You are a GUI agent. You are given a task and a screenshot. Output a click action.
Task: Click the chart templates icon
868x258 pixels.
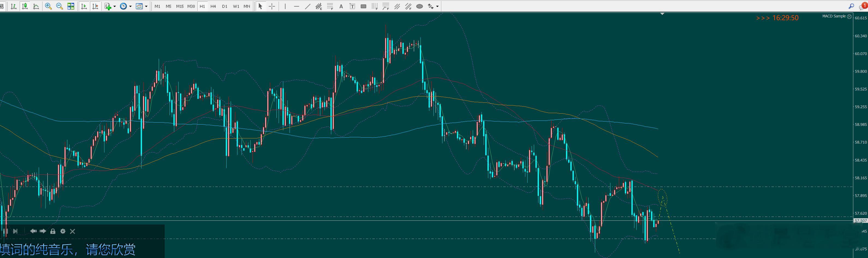point(139,6)
